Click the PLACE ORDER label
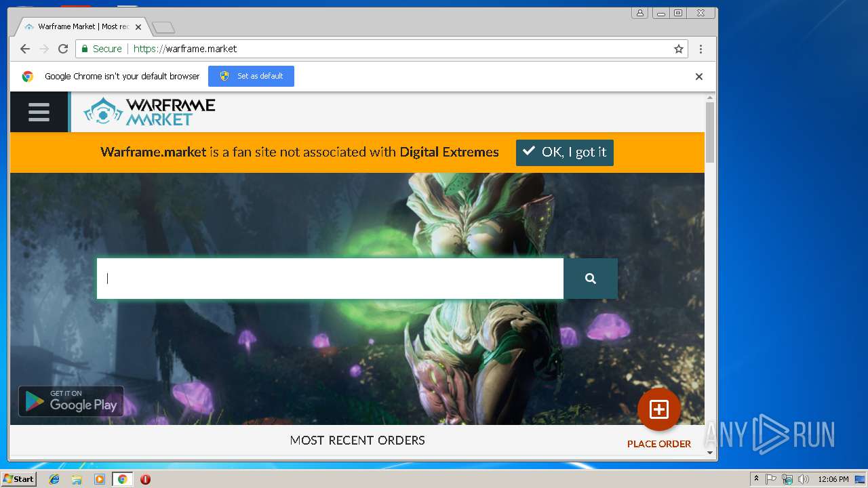The image size is (868, 488). [659, 444]
